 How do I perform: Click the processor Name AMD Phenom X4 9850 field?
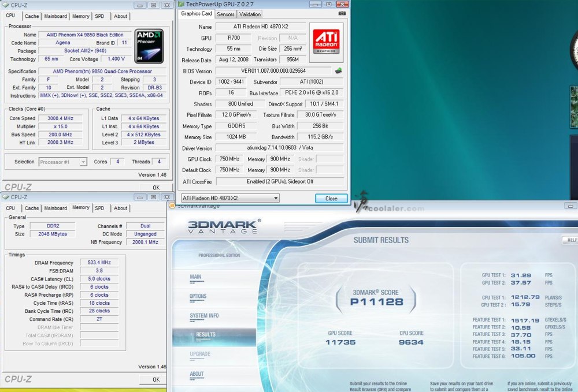click(85, 35)
